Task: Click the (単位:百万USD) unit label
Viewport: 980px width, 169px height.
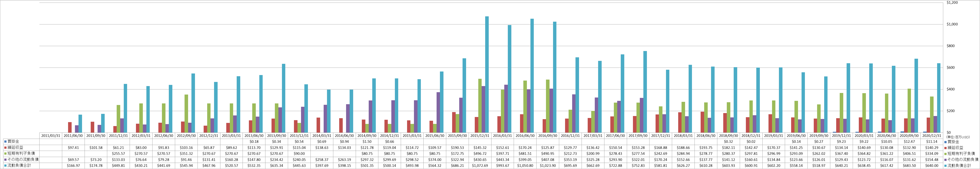Action: click(x=958, y=137)
